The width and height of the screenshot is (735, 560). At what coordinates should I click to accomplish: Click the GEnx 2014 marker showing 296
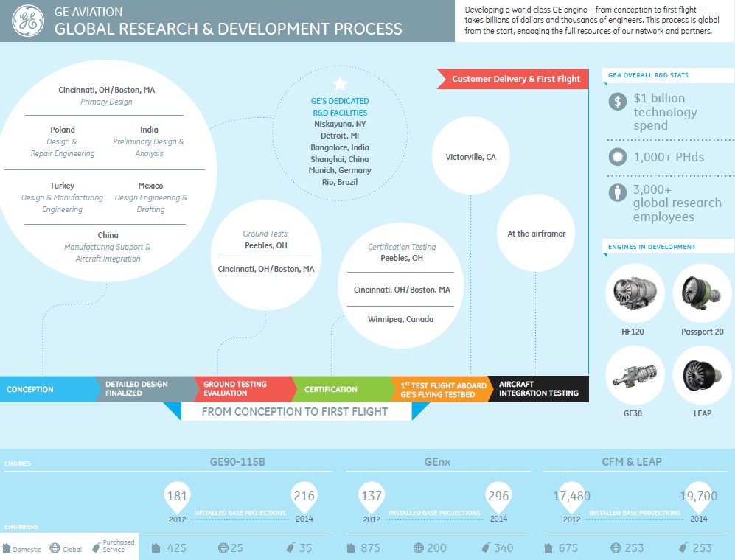click(x=498, y=497)
